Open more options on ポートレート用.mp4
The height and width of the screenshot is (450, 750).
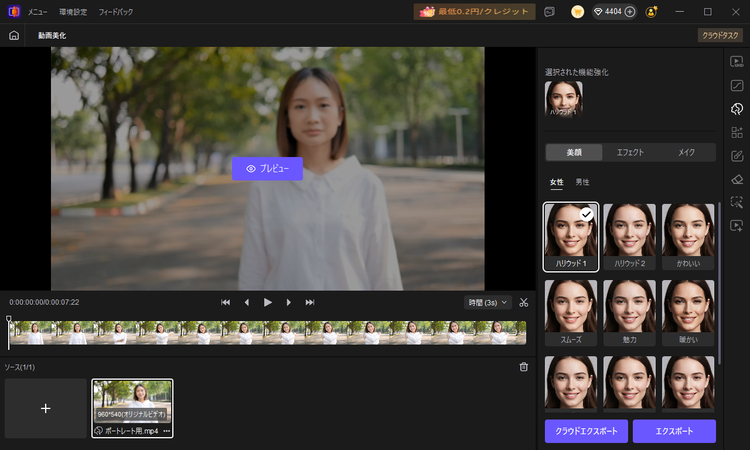click(x=166, y=431)
